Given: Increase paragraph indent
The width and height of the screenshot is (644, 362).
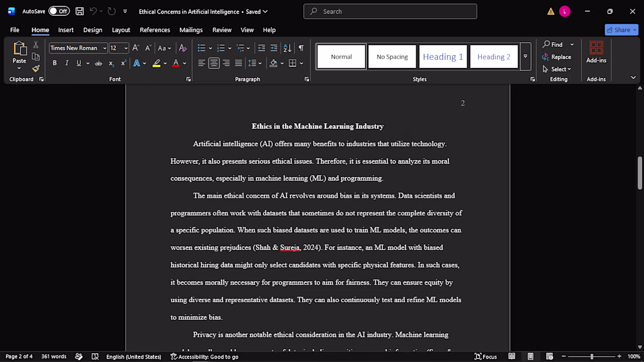Looking at the screenshot, I should (x=274, y=48).
